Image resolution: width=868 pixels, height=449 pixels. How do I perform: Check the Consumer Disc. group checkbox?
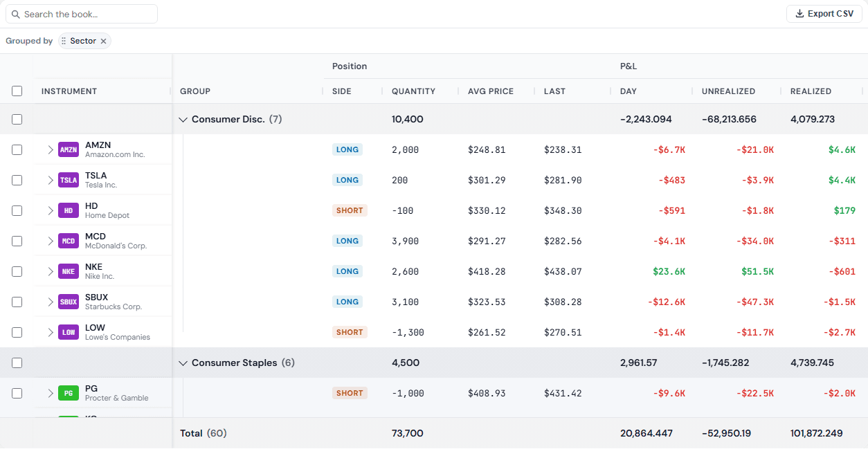17,119
